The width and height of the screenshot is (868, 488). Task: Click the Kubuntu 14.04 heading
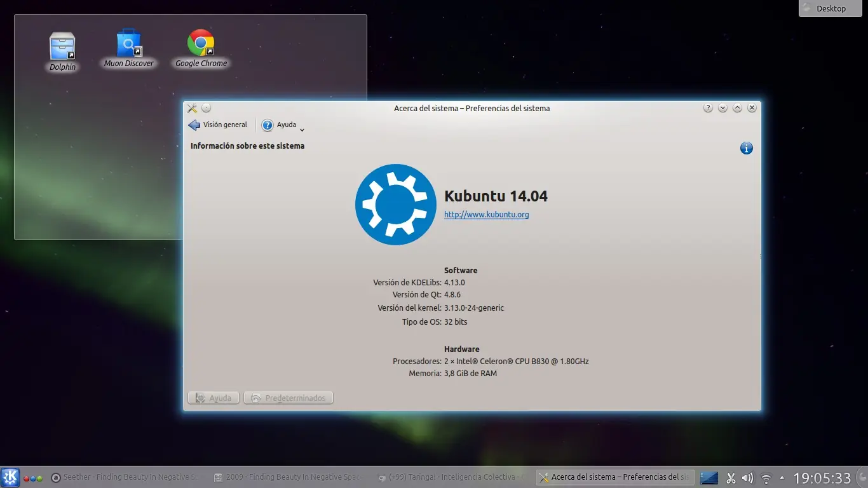pos(496,196)
